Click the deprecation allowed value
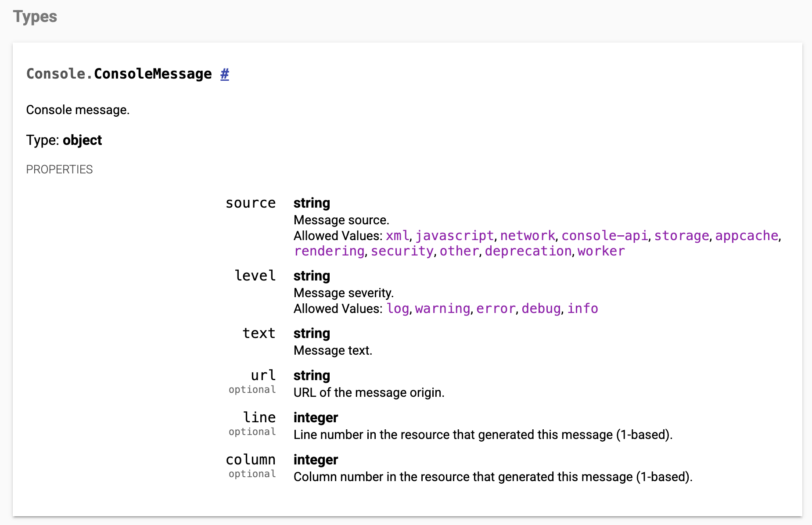Image resolution: width=812 pixels, height=525 pixels. tap(528, 251)
